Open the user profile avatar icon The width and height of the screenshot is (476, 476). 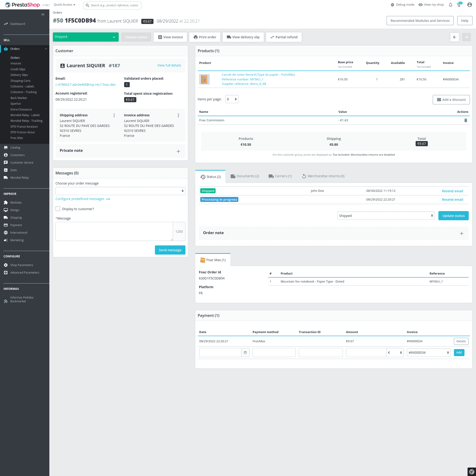tap(469, 5)
